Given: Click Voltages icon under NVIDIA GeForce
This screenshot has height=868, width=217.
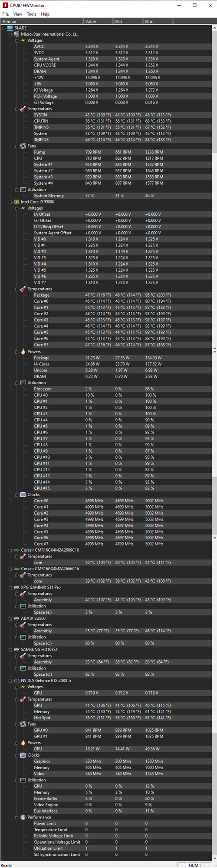Looking at the screenshot, I should [x=23, y=687].
